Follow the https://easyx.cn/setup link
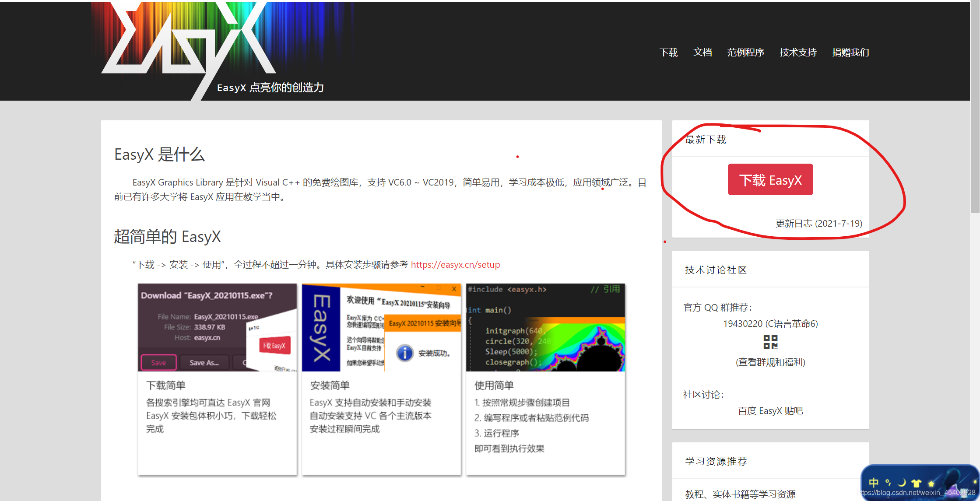 click(x=455, y=265)
